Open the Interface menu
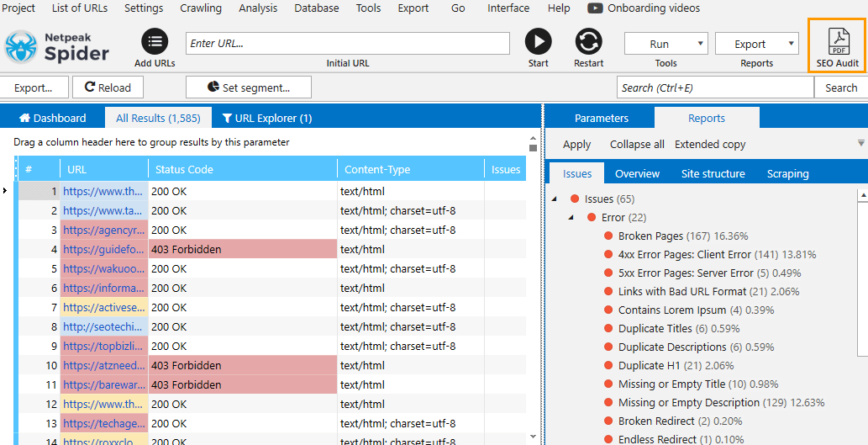This screenshot has height=445, width=868. click(508, 8)
